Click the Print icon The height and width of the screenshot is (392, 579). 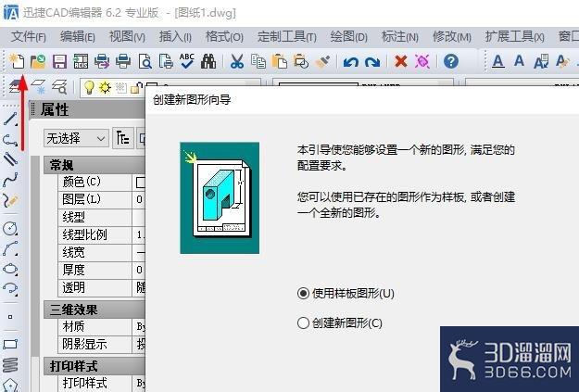pyautogui.click(x=123, y=61)
